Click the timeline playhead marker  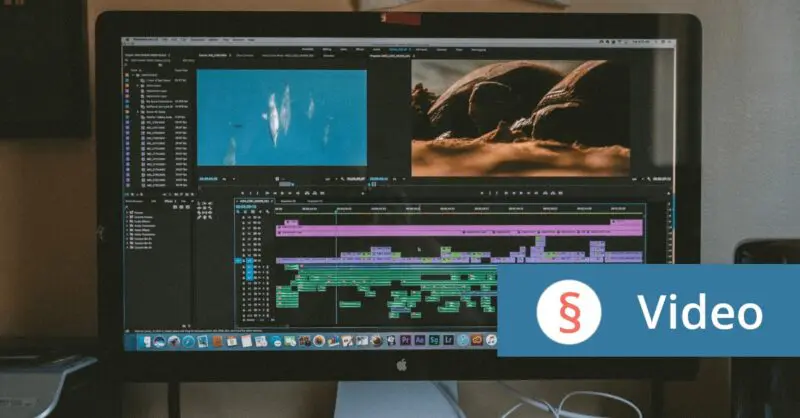point(336,210)
